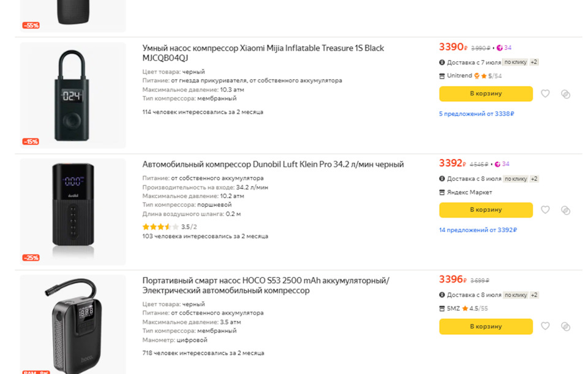The width and height of the screenshot is (588, 374).
Task: Click the shop icon beside Unitrend seller name
Action: coord(442,75)
